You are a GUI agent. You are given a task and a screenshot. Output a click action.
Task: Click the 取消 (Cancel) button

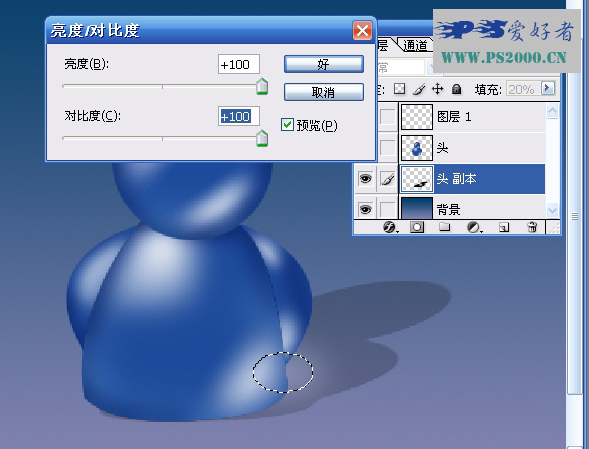point(323,92)
